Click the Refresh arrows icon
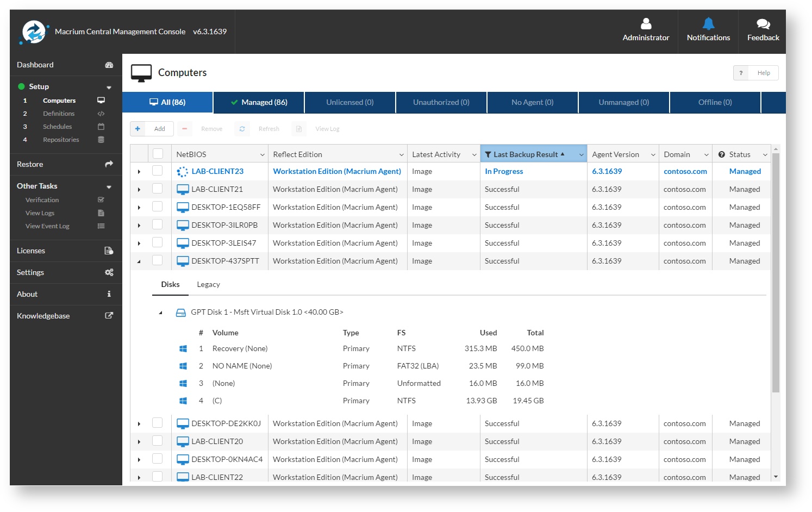The height and width of the screenshot is (512, 812). click(242, 129)
